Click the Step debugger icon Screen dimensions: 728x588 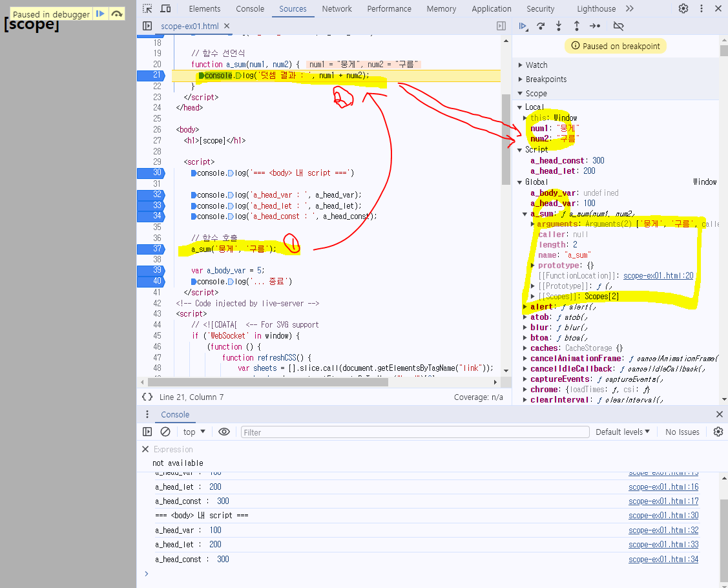click(595, 26)
